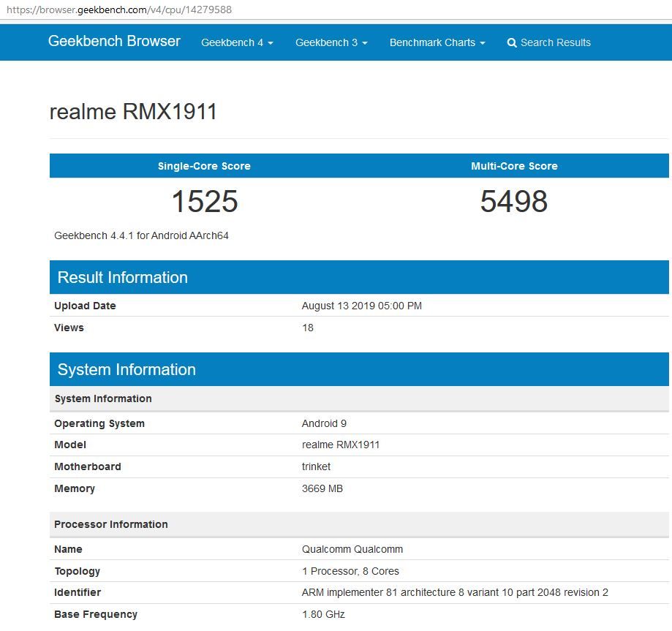Click the Result Information section header
Screen dimensions: 672x631
pyautogui.click(x=122, y=278)
